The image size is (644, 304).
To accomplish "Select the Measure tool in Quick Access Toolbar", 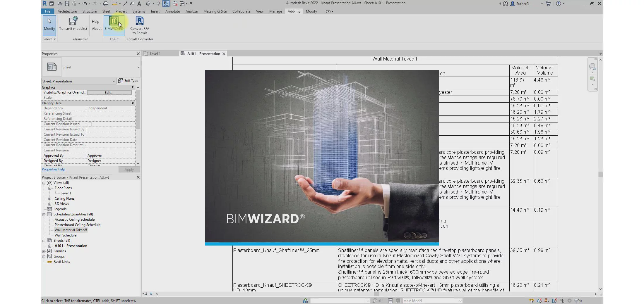I will pyautogui.click(x=115, y=3).
